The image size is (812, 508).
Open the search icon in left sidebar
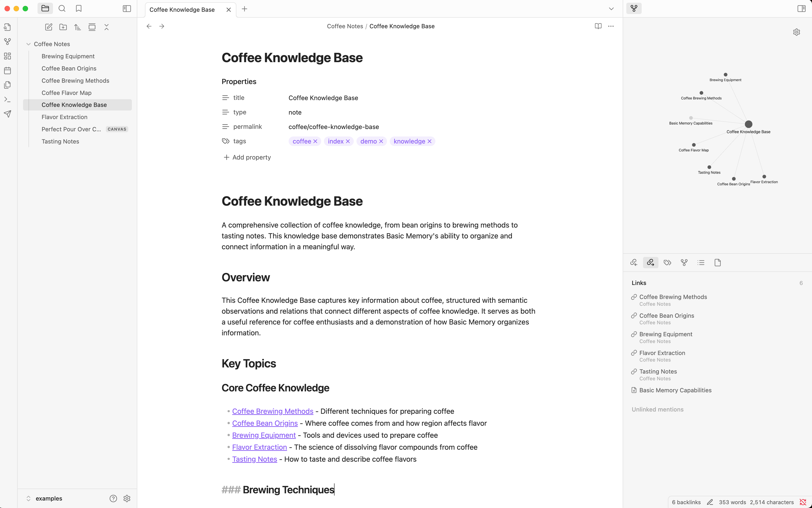pos(62,9)
